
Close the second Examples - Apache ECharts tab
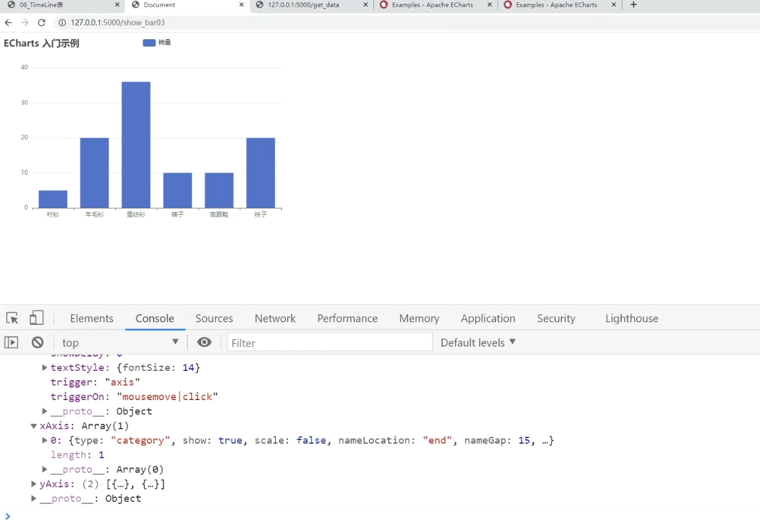pyautogui.click(x=614, y=4)
